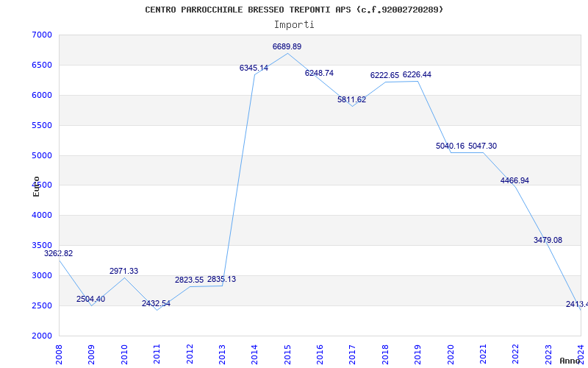588x368 pixels.
Task: Click the 3262.82 value label
Action: [x=59, y=253]
